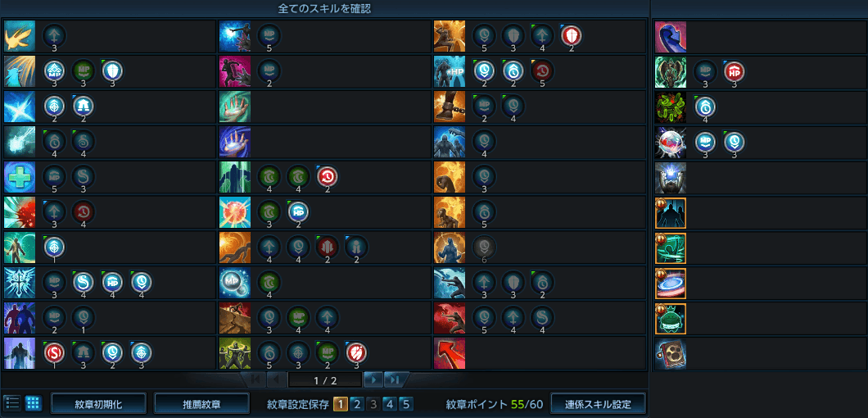Switch to grid view layout icon
868x418 pixels.
point(34,403)
